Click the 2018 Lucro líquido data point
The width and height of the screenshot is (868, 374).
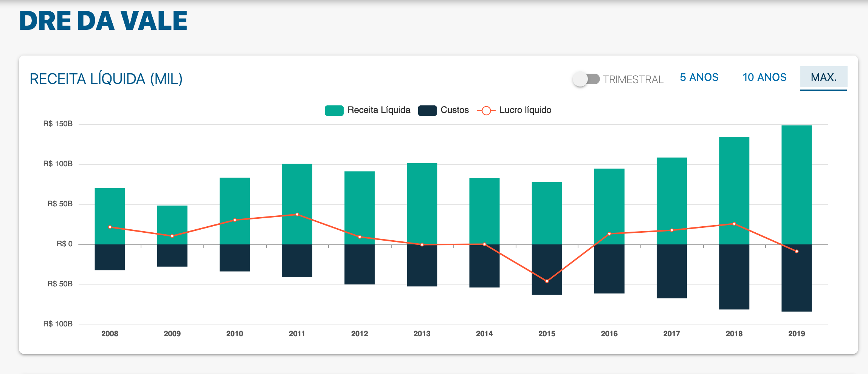coord(734,224)
